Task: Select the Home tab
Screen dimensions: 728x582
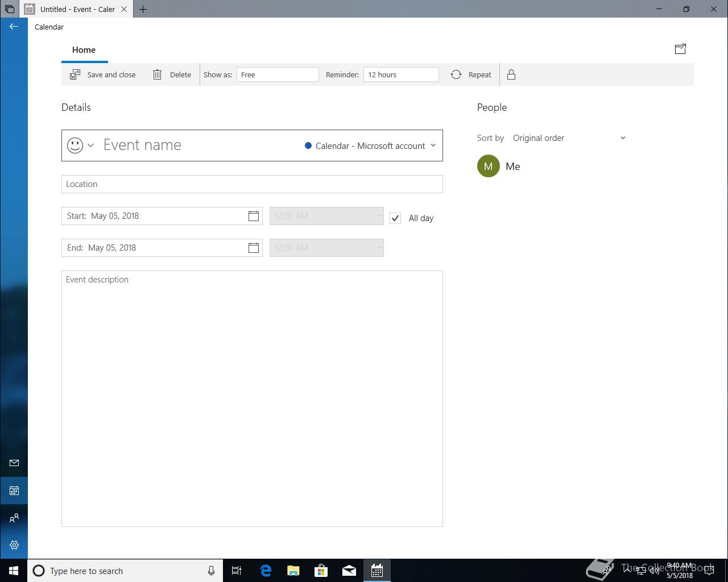Action: point(84,50)
